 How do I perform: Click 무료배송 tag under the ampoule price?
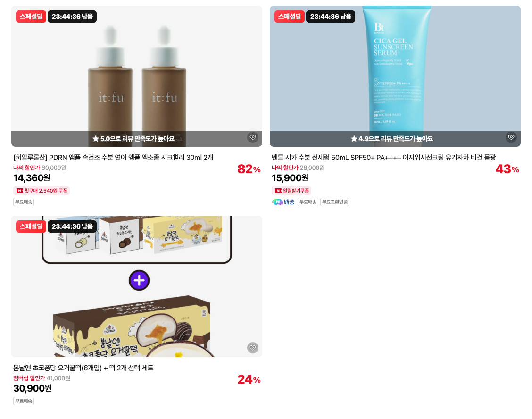[24, 202]
